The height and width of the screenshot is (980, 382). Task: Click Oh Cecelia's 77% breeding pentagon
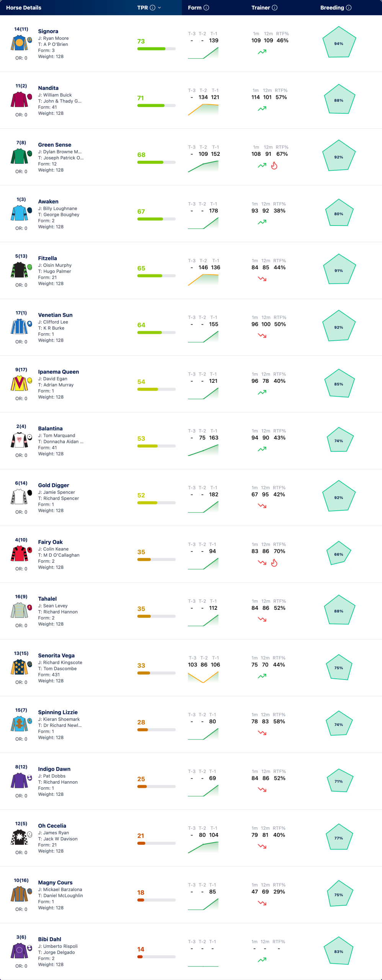[x=339, y=838]
